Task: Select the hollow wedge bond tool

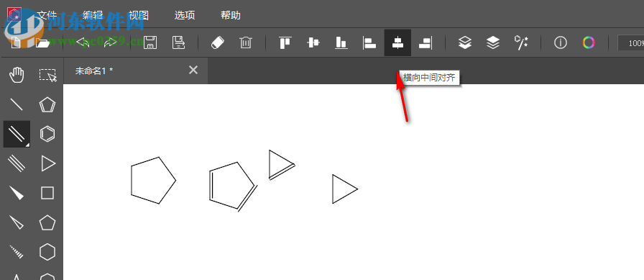Action: pyautogui.click(x=17, y=222)
